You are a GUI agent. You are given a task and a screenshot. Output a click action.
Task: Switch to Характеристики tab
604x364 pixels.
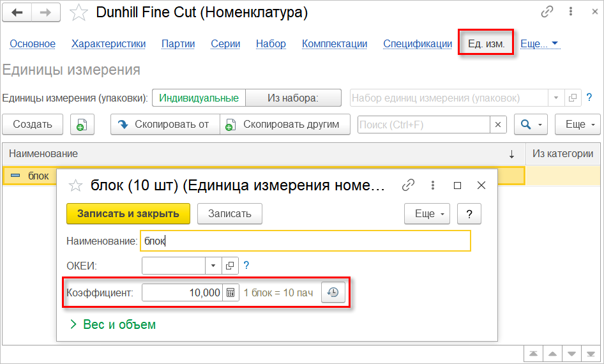pos(109,44)
